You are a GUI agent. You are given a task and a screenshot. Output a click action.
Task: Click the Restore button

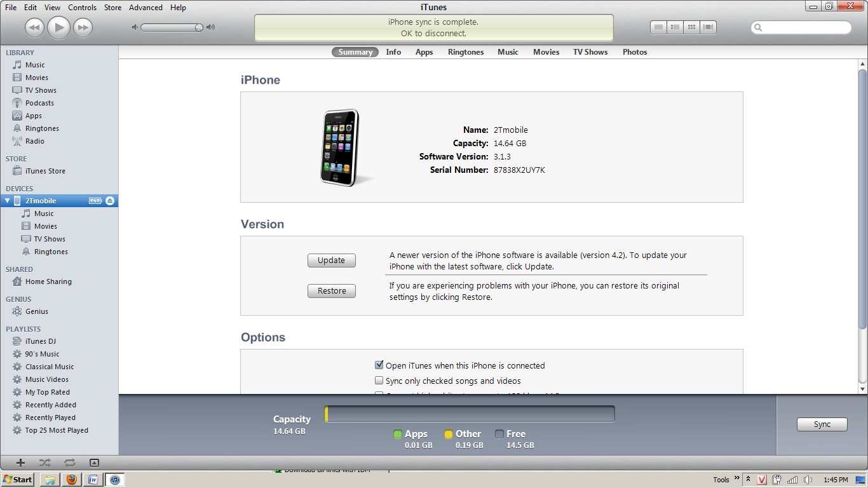pyautogui.click(x=332, y=291)
